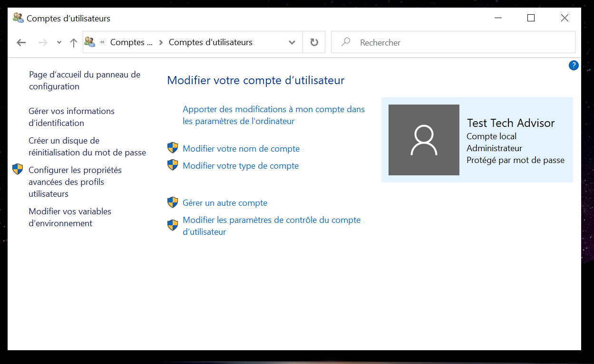Open the blue help question mark
This screenshot has height=364, width=594.
coord(574,66)
